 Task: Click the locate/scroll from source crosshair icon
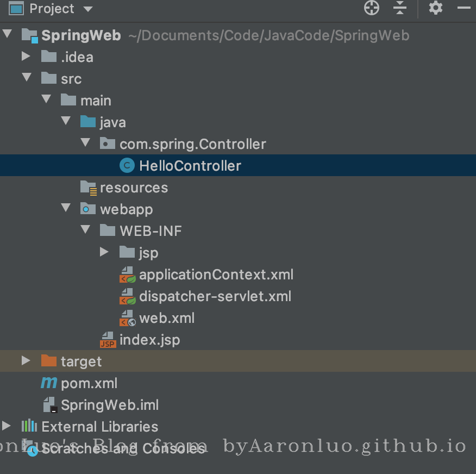click(372, 8)
